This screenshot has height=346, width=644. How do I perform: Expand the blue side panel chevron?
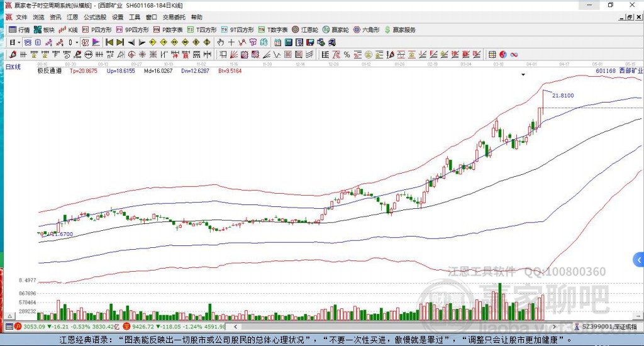point(639,260)
